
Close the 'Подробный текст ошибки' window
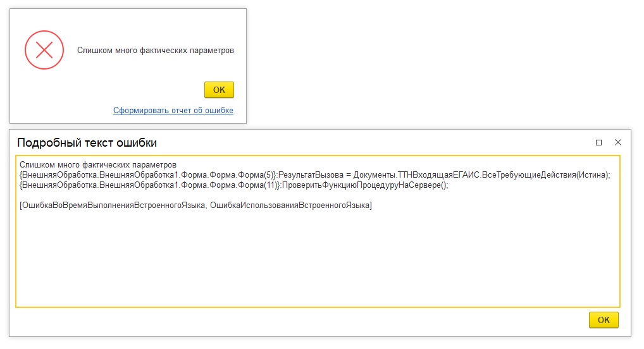(617, 142)
